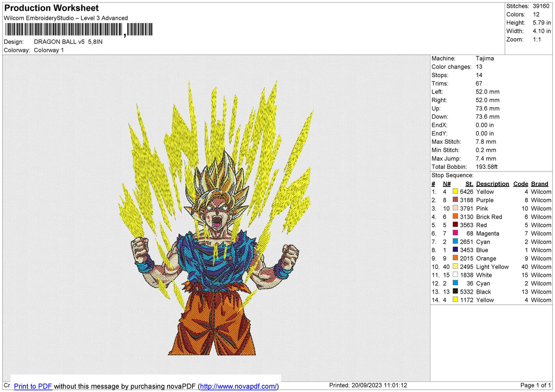The height and width of the screenshot is (392, 555).
Task: Click the Code column header
Action: [521, 184]
